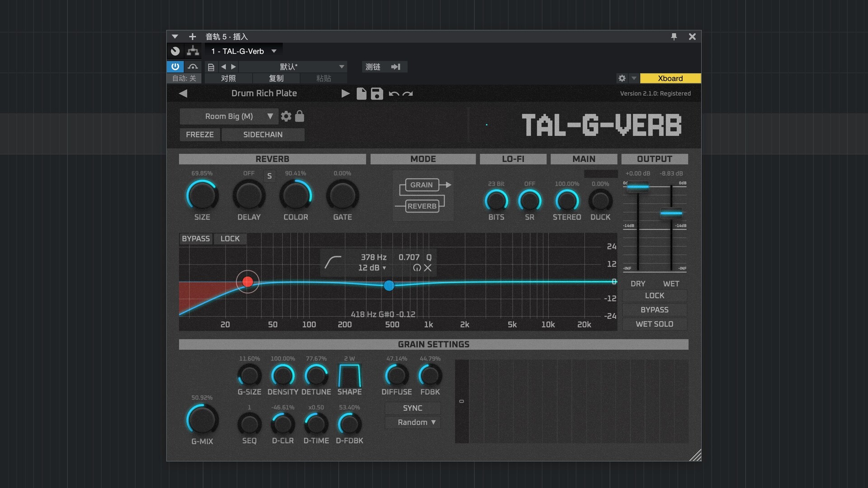Click the undo arrow icon
Screen dimensions: 868x488
pyautogui.click(x=393, y=94)
